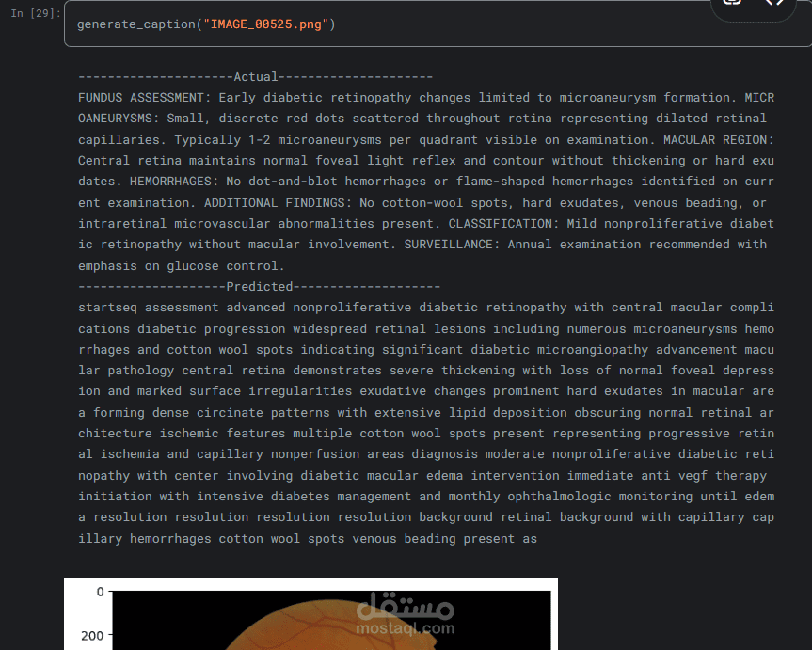The width and height of the screenshot is (812, 650).
Task: Click the fundus retina image plot
Action: (331, 621)
